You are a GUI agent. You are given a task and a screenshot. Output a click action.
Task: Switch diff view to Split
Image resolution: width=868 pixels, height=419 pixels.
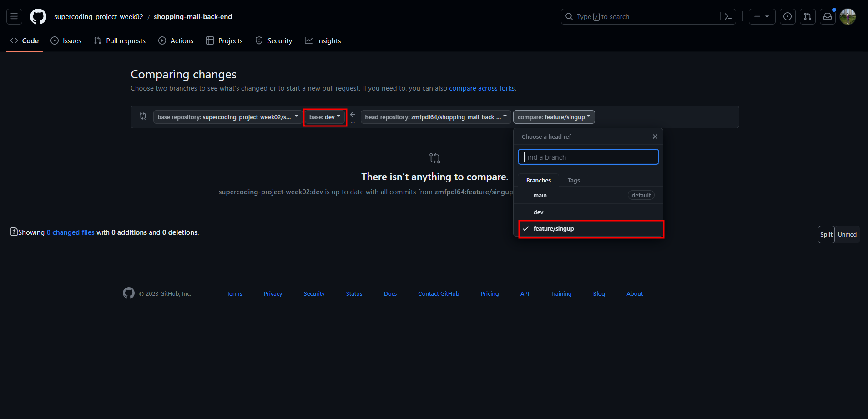[x=826, y=235]
